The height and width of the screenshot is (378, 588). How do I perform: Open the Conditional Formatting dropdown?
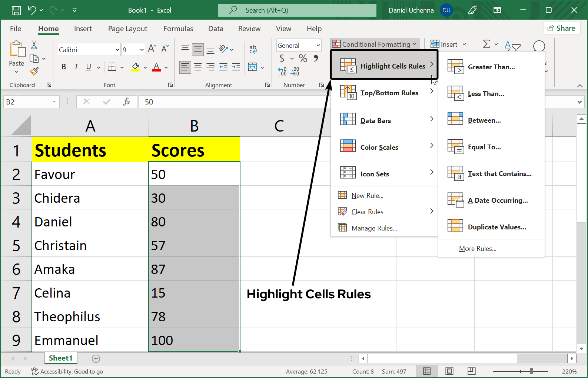click(375, 44)
